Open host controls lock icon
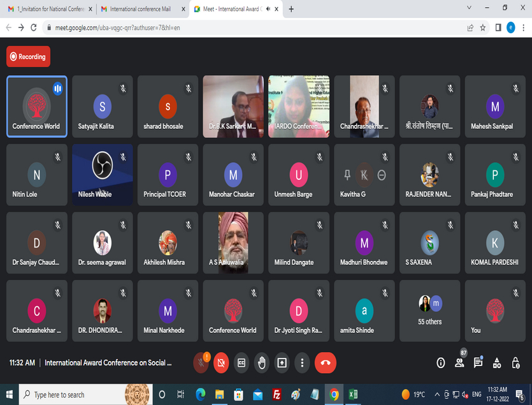 click(x=515, y=363)
